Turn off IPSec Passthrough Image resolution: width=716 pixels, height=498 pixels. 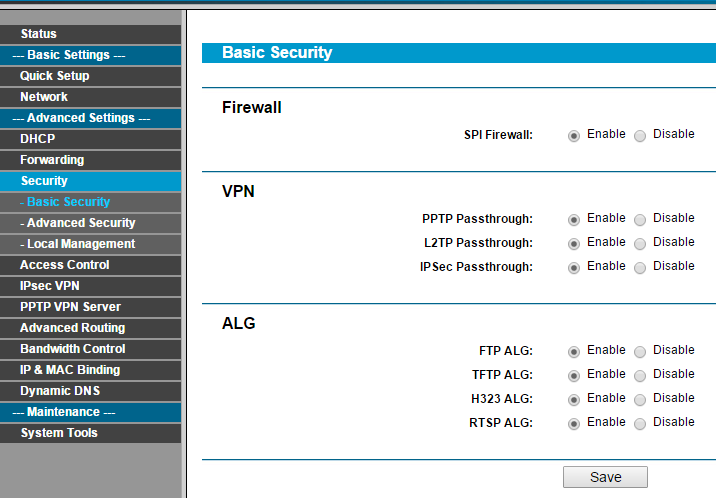pos(640,267)
